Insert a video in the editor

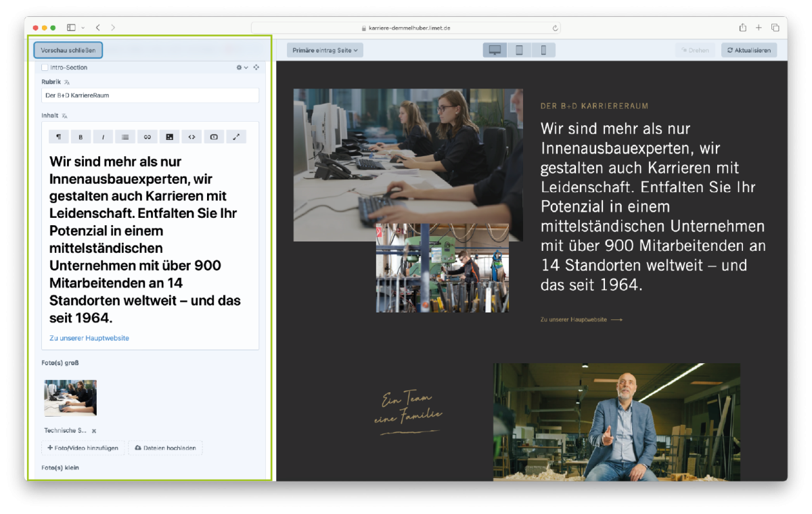point(214,137)
